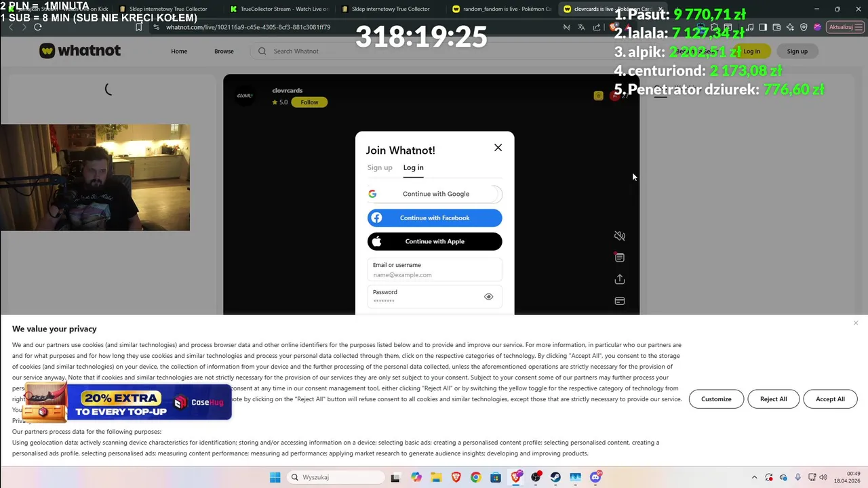Viewport: 868px width, 488px height.
Task: Open the CaseHug 20% extra banner
Action: [127, 402]
